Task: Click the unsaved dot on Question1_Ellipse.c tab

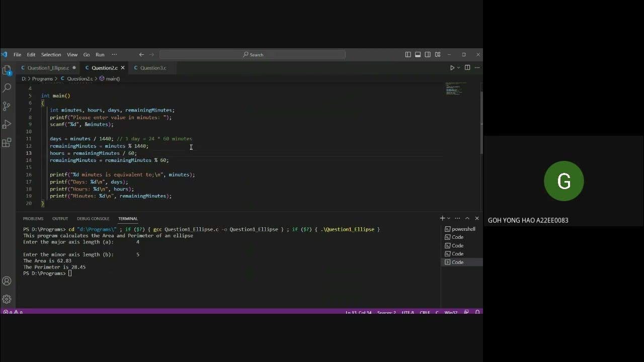Action: 74,68
